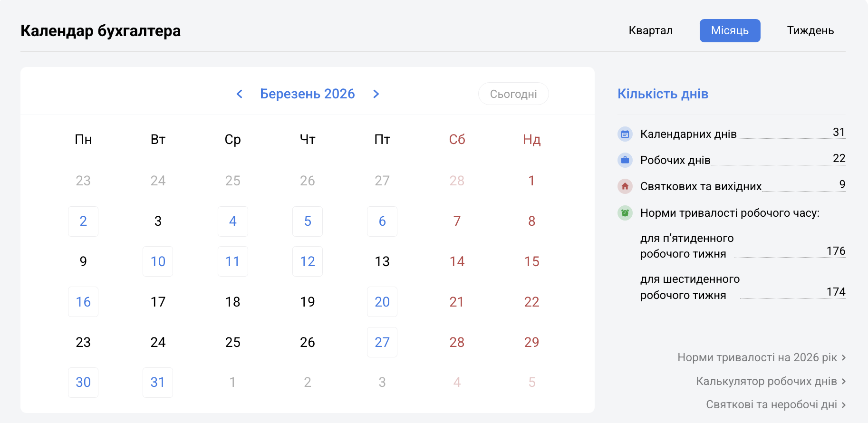Image resolution: width=868 pixels, height=423 pixels.
Task: Select March 10 in the calendar
Action: coord(158,261)
